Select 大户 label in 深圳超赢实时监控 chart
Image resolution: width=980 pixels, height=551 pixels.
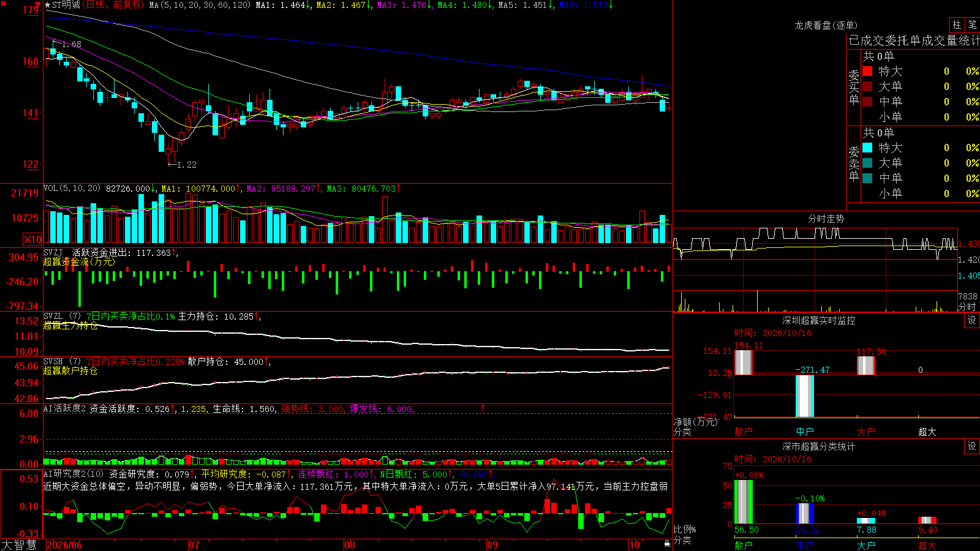click(x=866, y=432)
